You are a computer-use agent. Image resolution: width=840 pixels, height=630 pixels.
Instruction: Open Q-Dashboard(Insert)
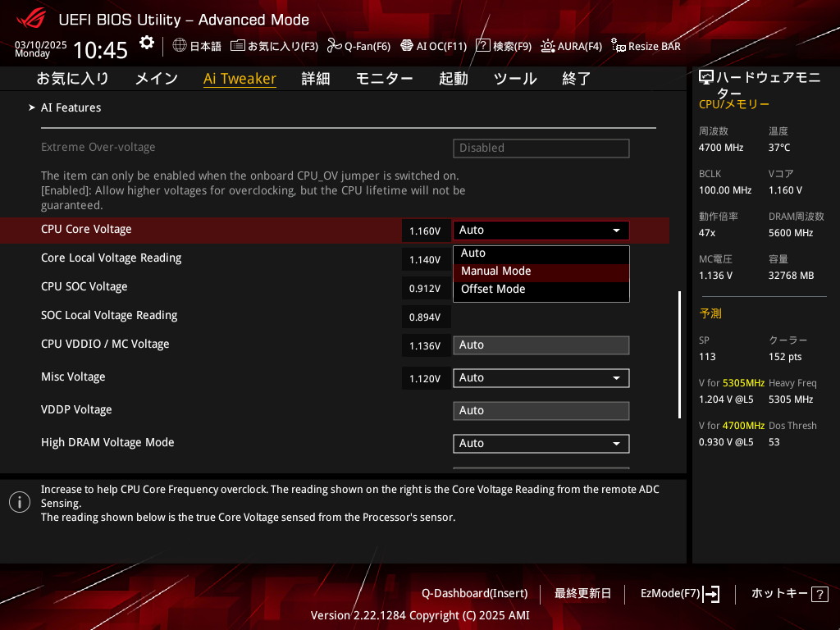tap(475, 594)
